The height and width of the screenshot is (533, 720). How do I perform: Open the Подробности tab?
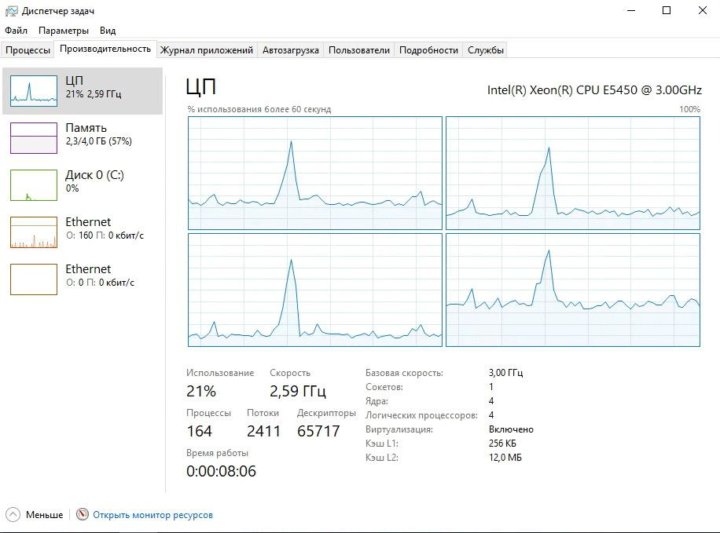[x=429, y=50]
